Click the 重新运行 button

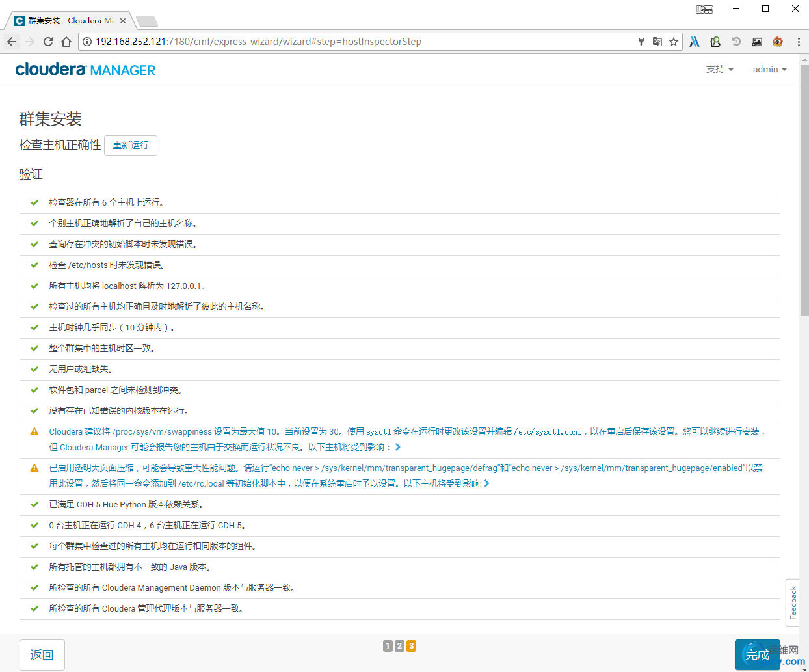(x=131, y=145)
